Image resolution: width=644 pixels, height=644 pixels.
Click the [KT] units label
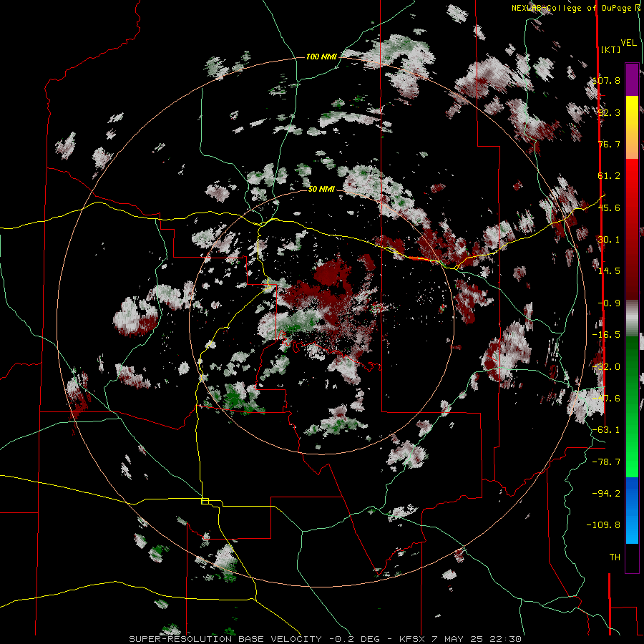[x=610, y=49]
